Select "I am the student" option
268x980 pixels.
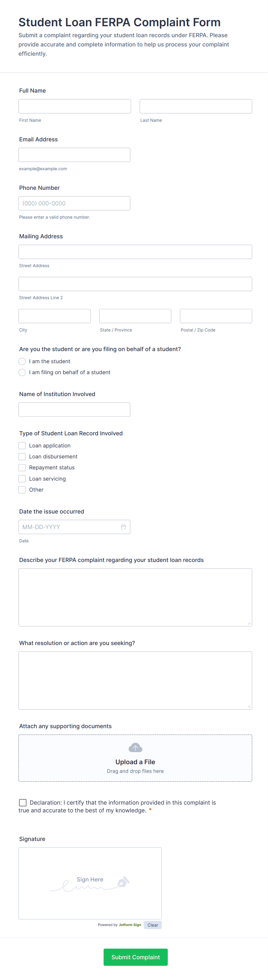click(x=22, y=361)
